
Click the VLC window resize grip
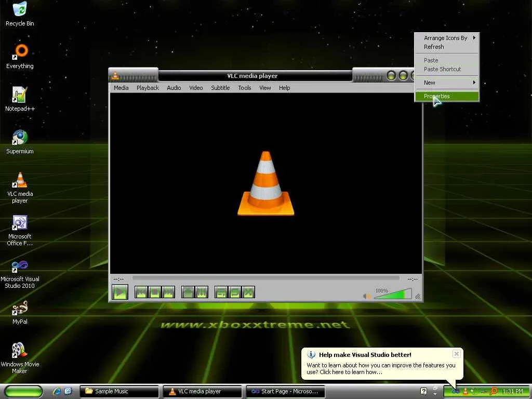418,297
